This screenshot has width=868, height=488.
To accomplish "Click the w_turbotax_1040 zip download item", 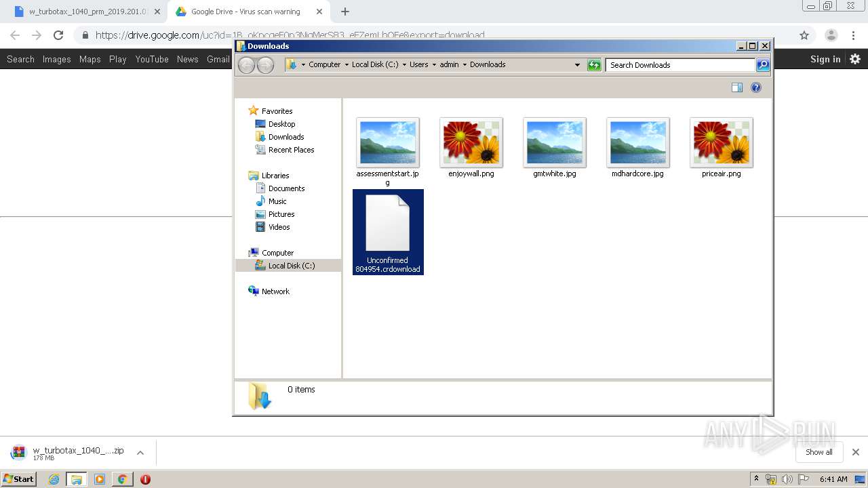I will click(68, 453).
